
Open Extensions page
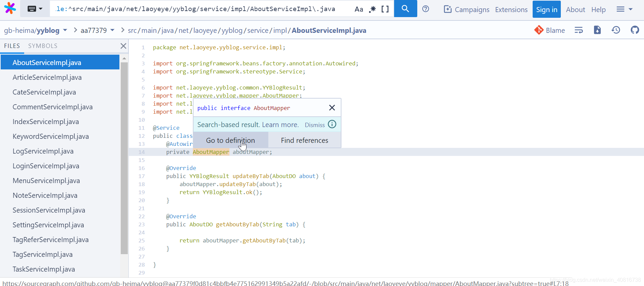511,9
